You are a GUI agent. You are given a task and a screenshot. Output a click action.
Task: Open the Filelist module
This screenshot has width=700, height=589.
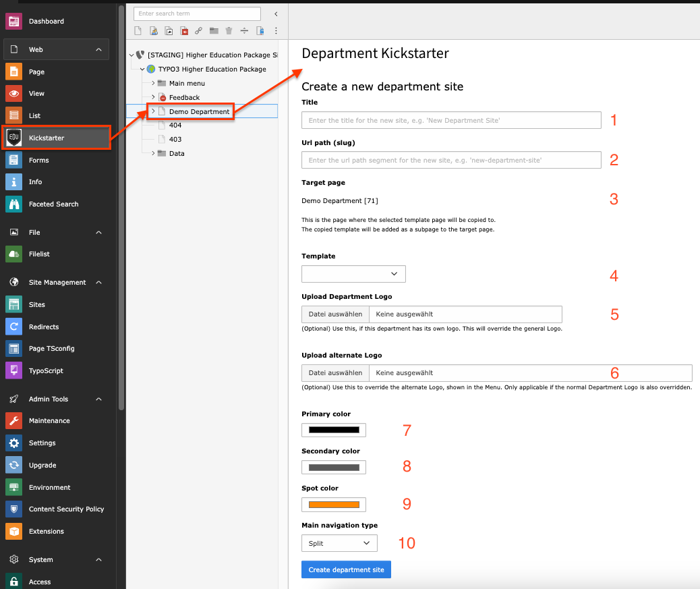coord(38,254)
